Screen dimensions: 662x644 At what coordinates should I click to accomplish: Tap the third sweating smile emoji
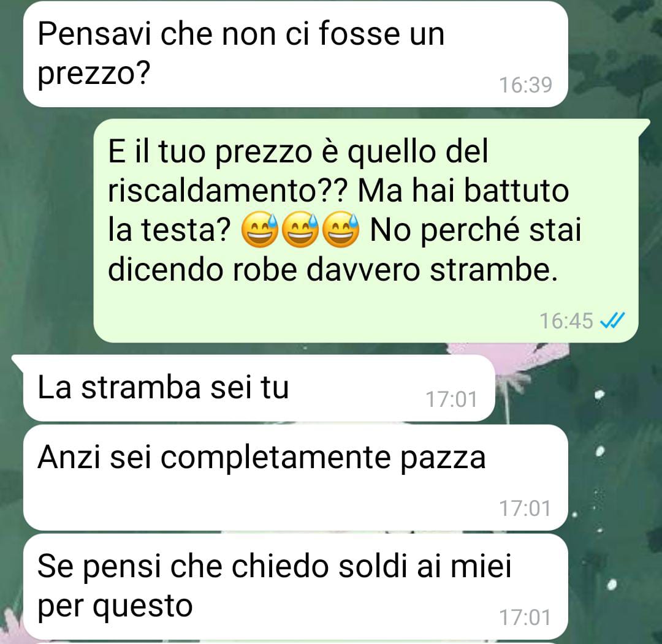coord(341,230)
